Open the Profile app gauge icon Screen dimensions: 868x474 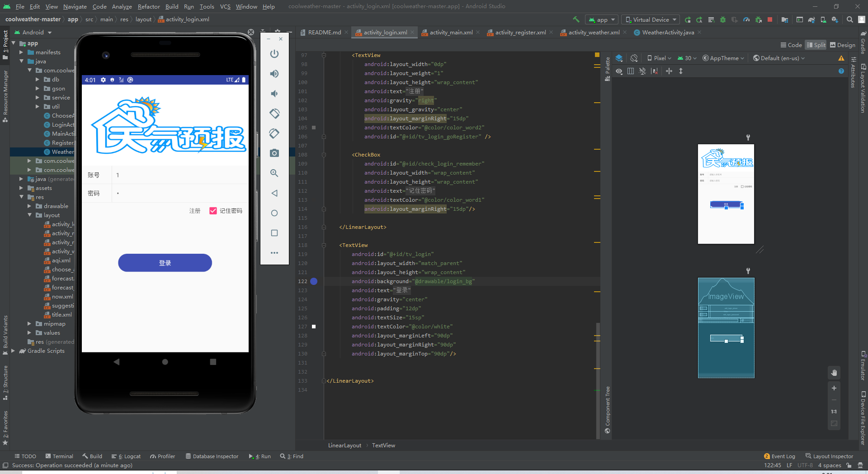click(x=746, y=19)
